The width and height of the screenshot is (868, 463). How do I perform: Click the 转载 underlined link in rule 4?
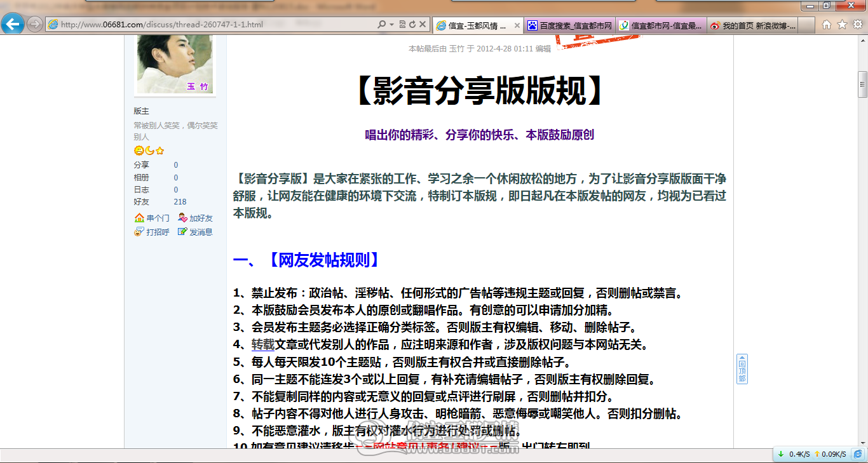tap(263, 345)
